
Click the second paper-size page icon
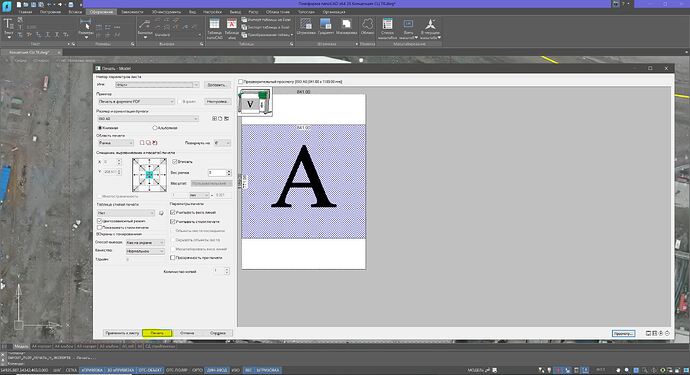[x=220, y=118]
